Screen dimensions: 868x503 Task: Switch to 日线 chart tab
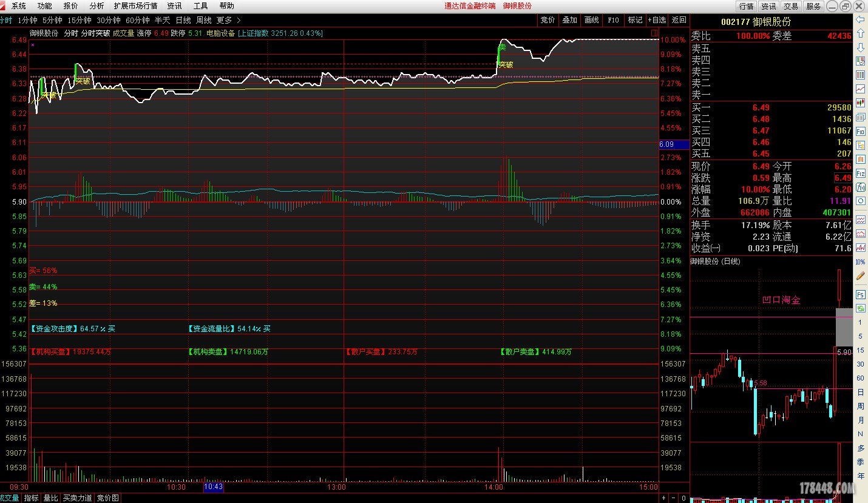click(x=183, y=20)
